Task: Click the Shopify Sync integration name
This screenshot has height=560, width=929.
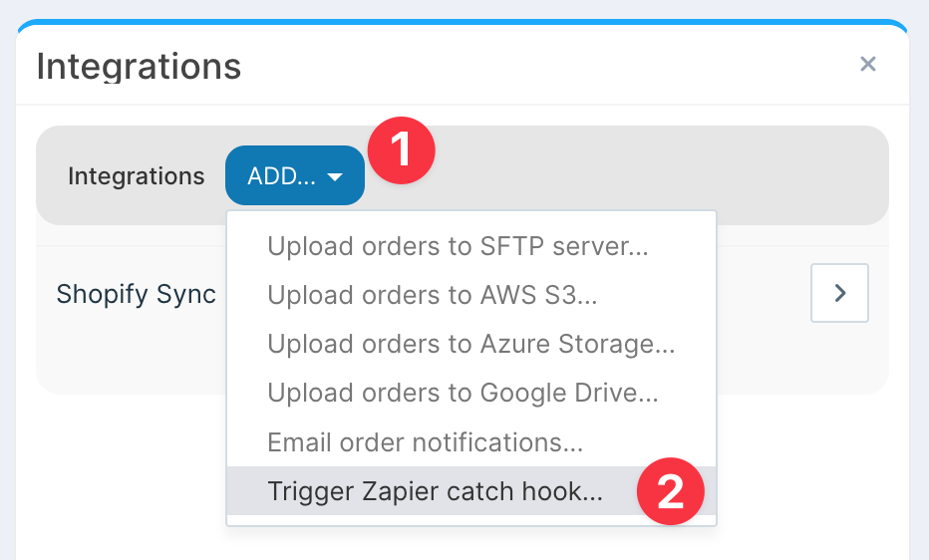Action: tap(136, 294)
